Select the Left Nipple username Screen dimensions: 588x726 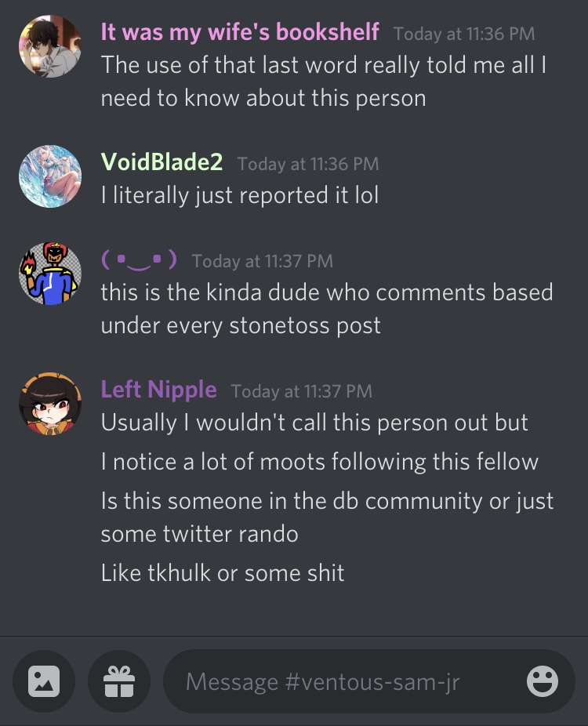[x=159, y=390]
